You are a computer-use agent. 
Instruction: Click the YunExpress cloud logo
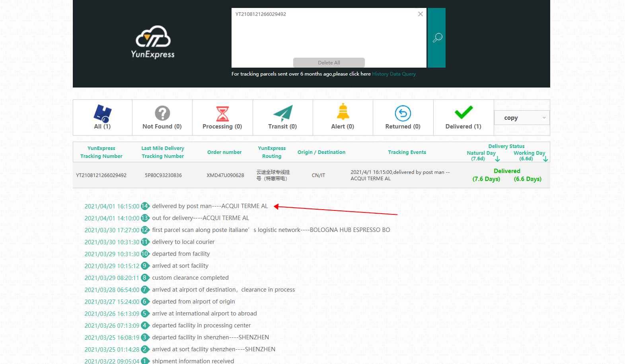[x=153, y=42]
